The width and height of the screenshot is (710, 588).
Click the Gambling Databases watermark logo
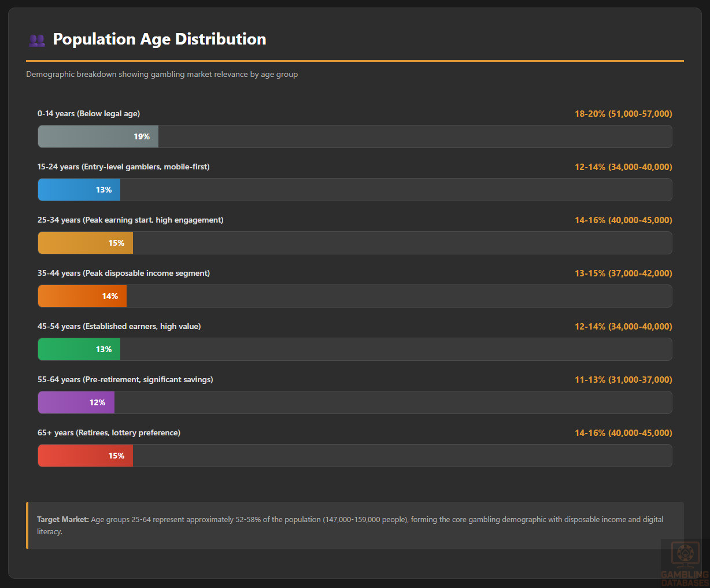(x=685, y=563)
